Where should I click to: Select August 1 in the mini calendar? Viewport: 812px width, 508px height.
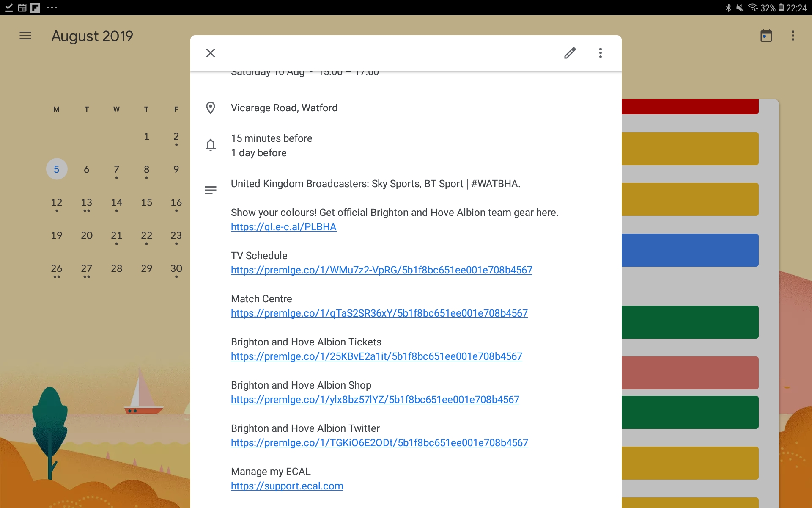146,136
